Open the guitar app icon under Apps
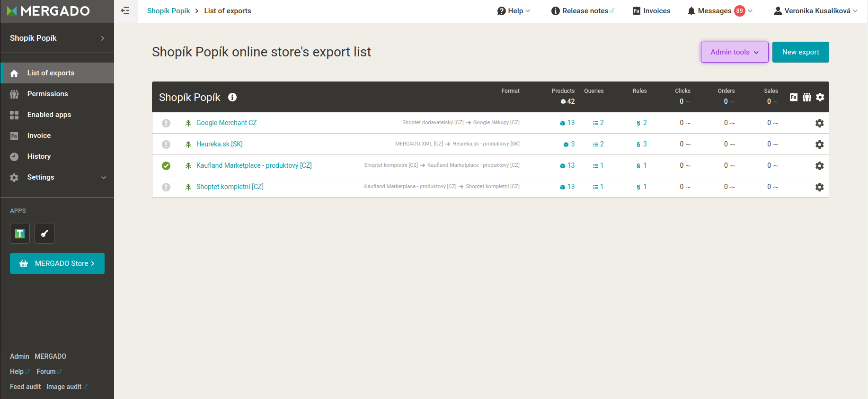This screenshot has height=399, width=868. 44,234
